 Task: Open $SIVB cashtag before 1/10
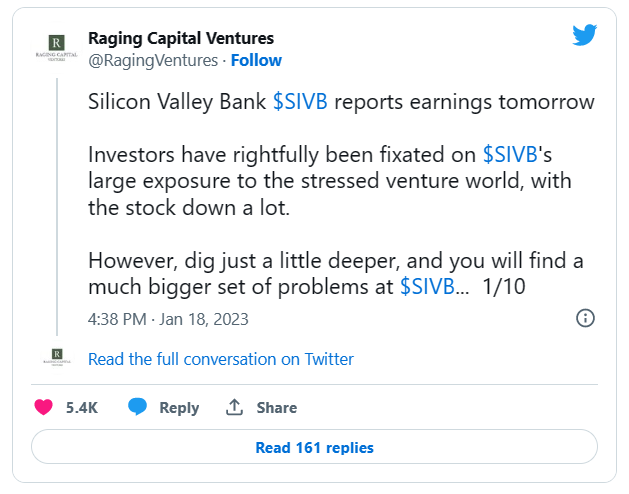point(427,287)
